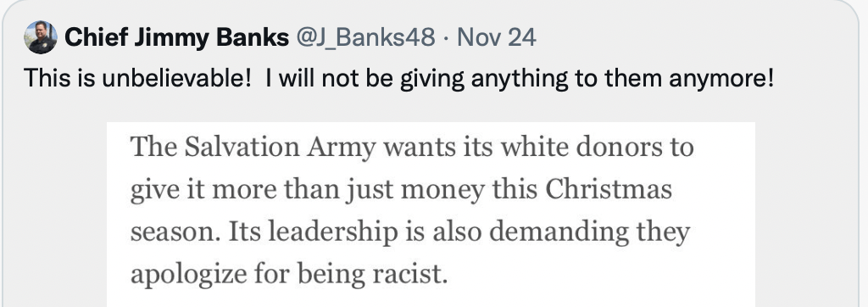The width and height of the screenshot is (868, 307).
Task: Click the separator dot before the date
Action: pos(446,37)
